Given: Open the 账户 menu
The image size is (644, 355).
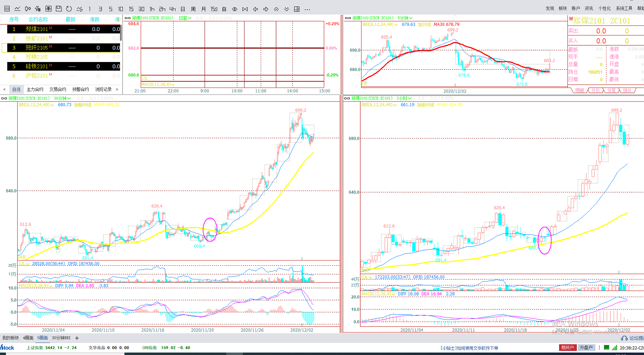Looking at the screenshot, I should [576, 8].
